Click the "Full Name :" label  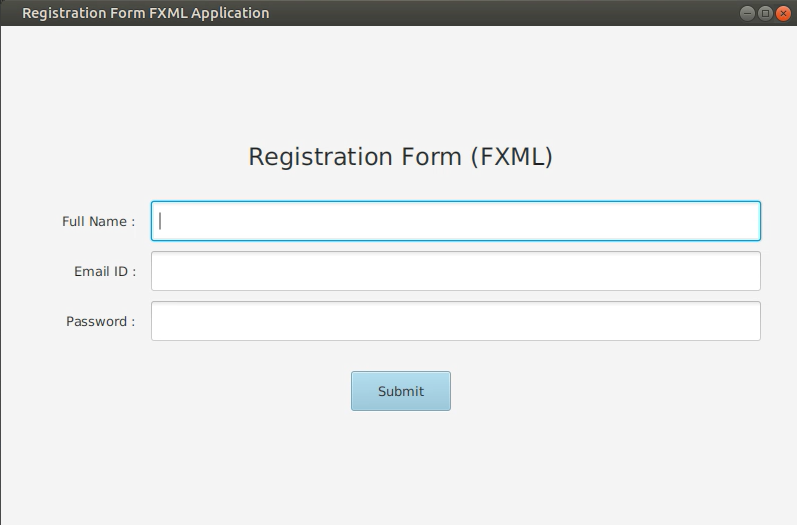(x=98, y=221)
